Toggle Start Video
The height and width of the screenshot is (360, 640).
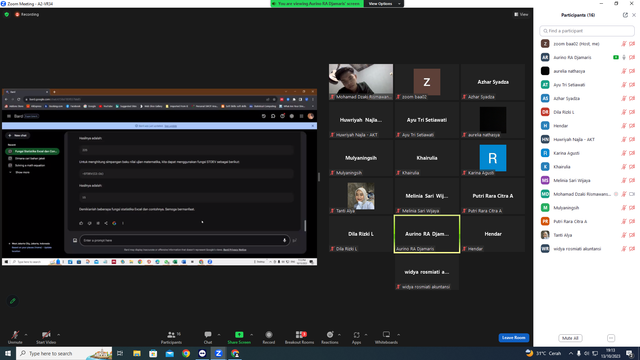click(46, 337)
